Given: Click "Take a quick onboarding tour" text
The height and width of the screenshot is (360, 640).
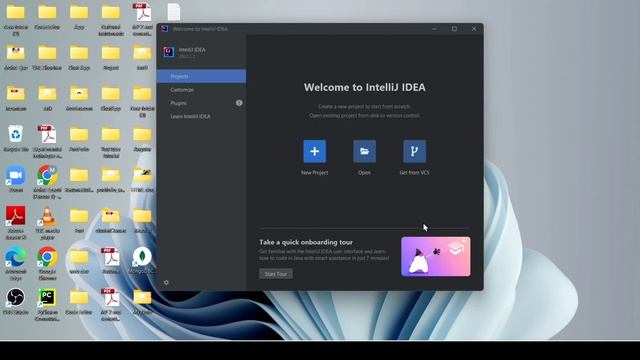Looking at the screenshot, I should 306,242.
